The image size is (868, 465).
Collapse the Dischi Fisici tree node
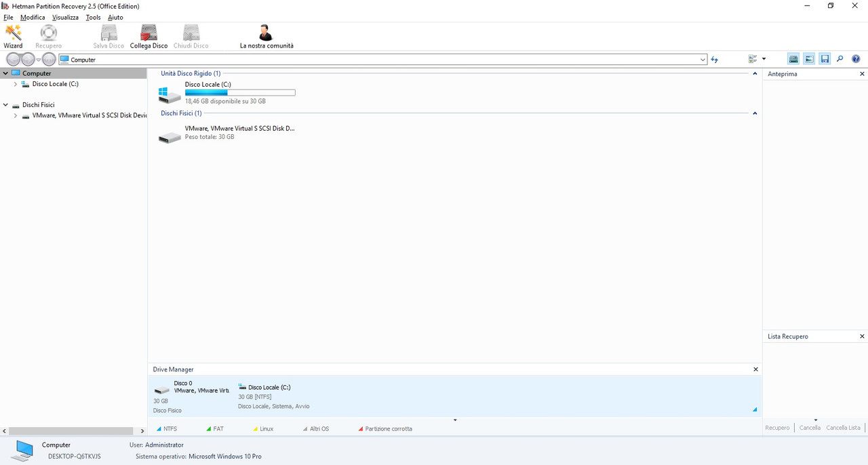tap(5, 105)
